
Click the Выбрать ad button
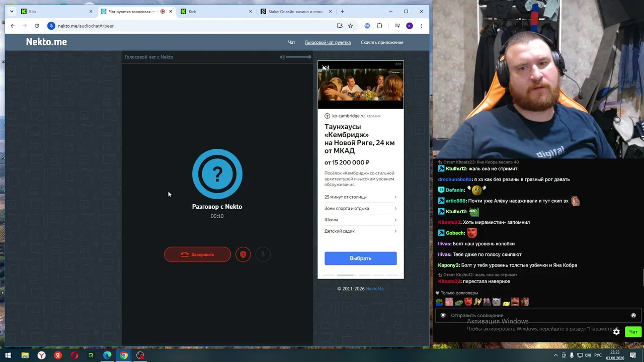pyautogui.click(x=360, y=258)
